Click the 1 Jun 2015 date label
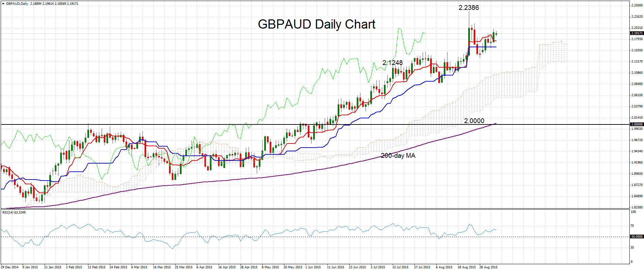The width and height of the screenshot is (644, 270). pyautogui.click(x=313, y=267)
